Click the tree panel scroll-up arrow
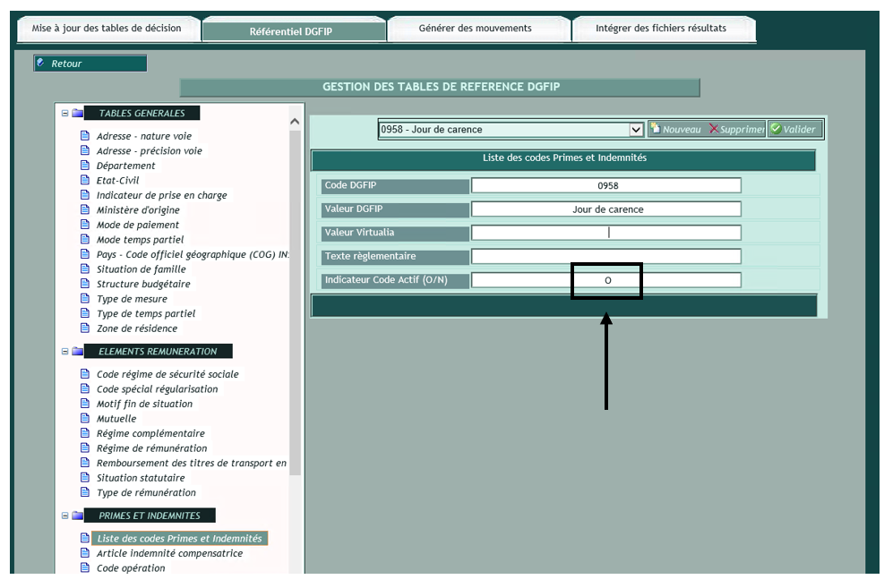Viewport: 884px width, 588px height. coord(296,121)
